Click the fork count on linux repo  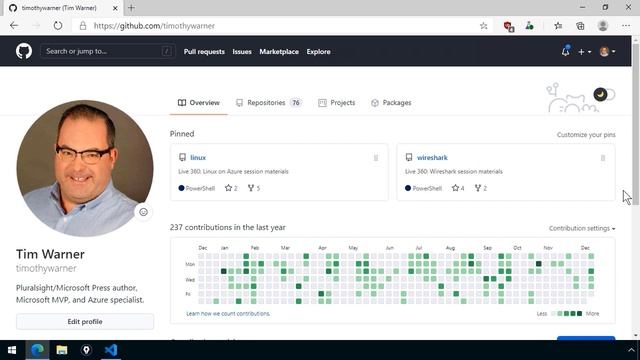click(x=254, y=188)
